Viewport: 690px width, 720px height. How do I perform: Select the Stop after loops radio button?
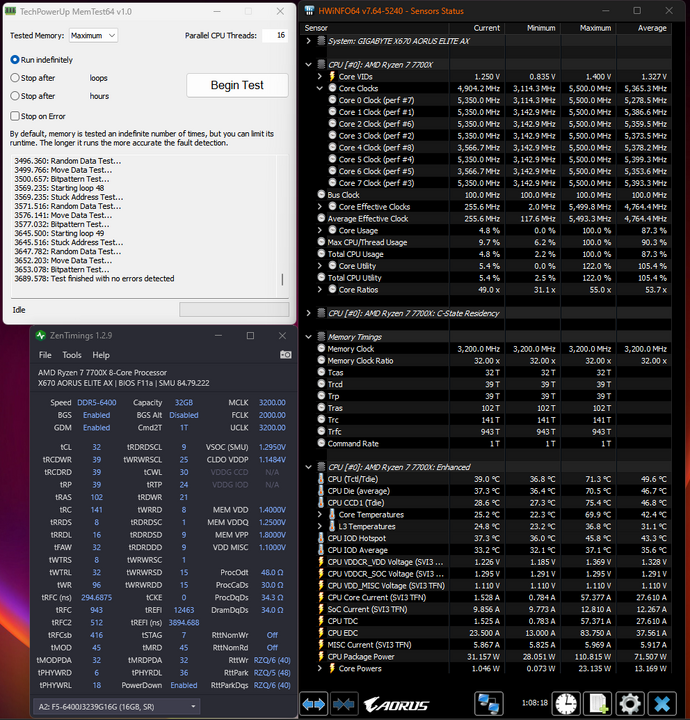(15, 78)
